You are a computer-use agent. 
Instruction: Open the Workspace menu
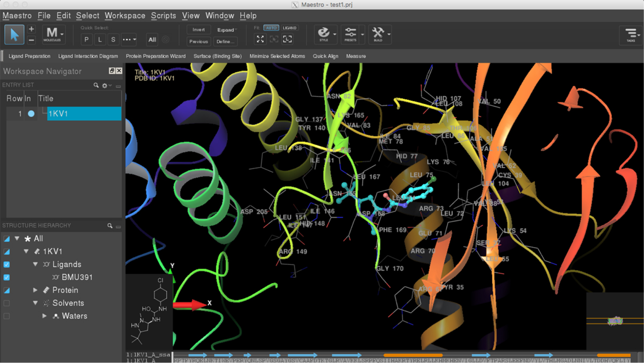(125, 15)
